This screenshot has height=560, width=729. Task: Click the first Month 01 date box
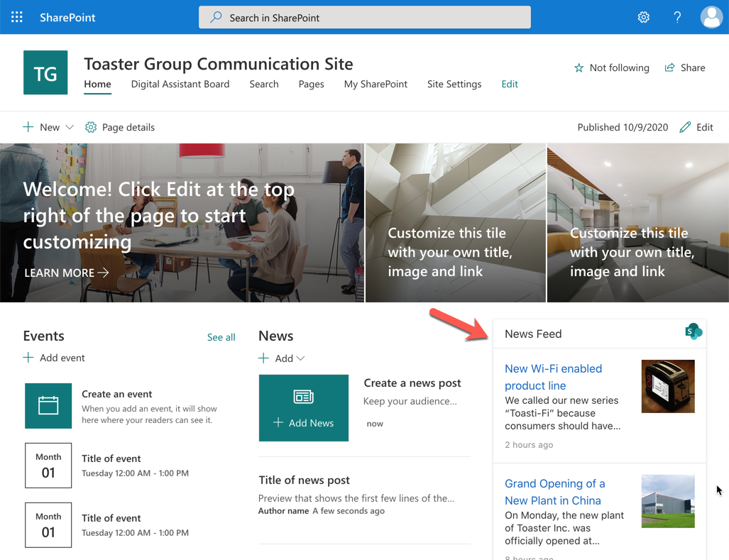[48, 465]
